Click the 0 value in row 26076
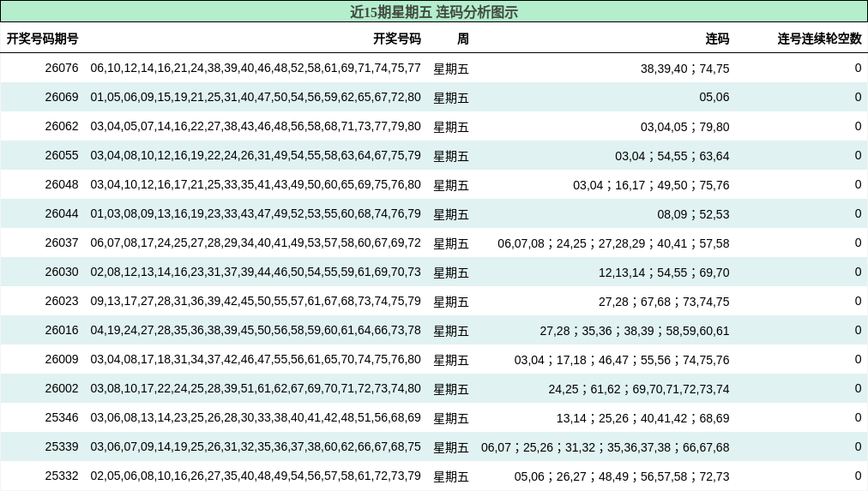This screenshot has width=868, height=491. (858, 68)
